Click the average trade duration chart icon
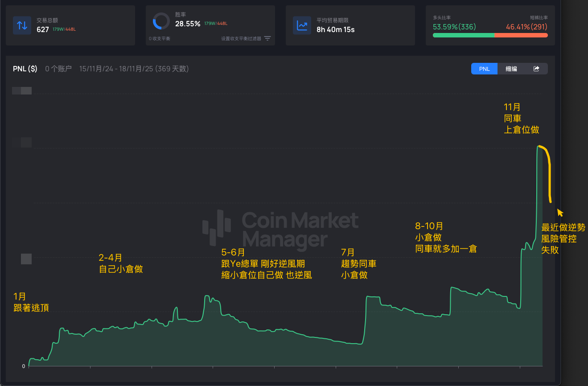Screen dimensions: 588x386 point(302,25)
